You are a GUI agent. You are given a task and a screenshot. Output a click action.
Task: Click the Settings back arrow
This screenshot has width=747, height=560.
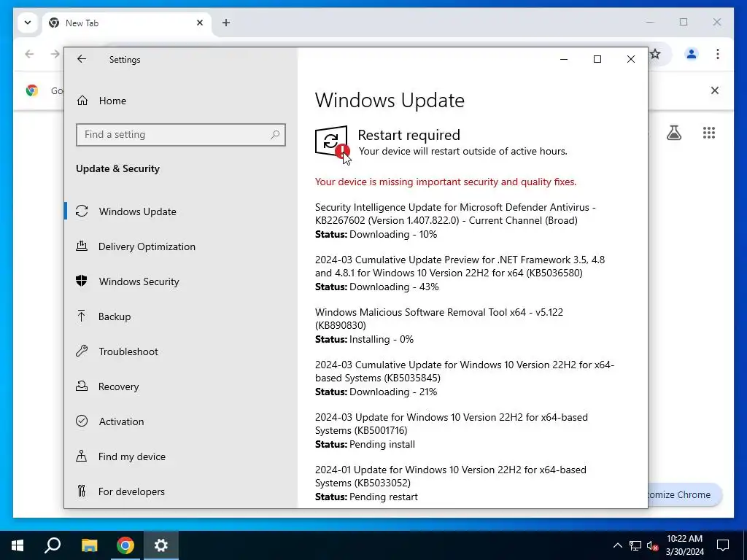point(82,59)
